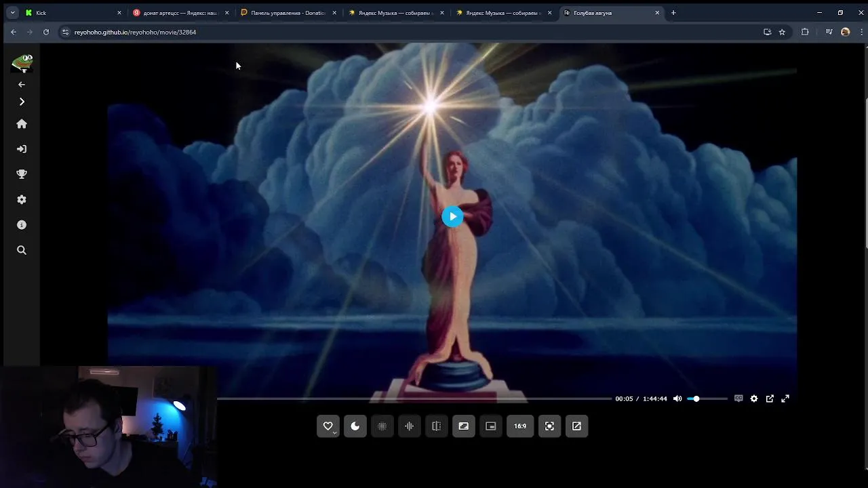This screenshot has width=868, height=488.
Task: Open the info icon in sidebar
Action: [x=22, y=225]
